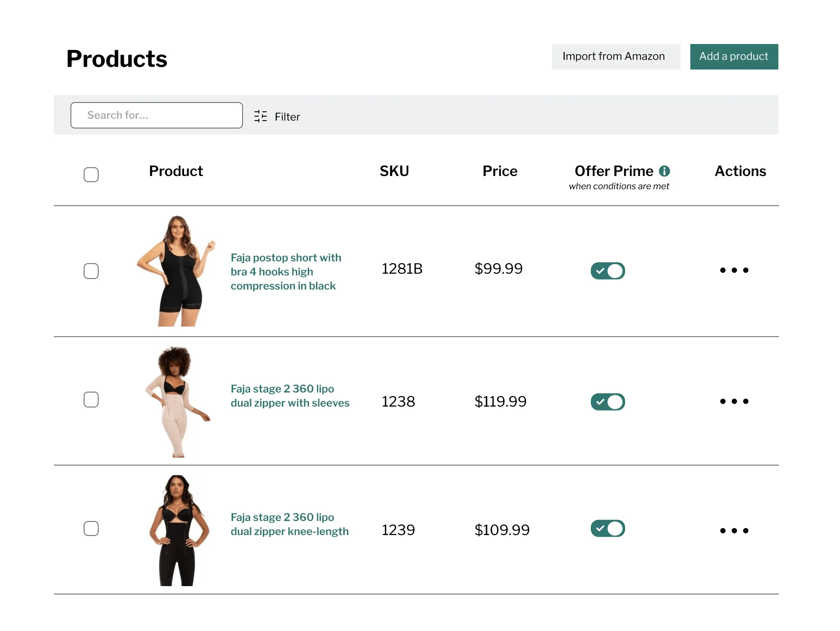This screenshot has height=631, width=840.
Task: Click the Offer Prime info icon
Action: pyautogui.click(x=665, y=171)
